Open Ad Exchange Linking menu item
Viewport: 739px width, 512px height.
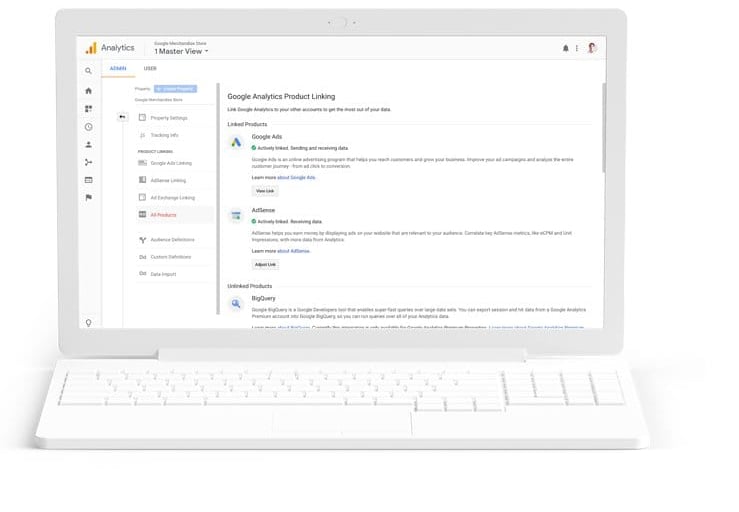175,198
